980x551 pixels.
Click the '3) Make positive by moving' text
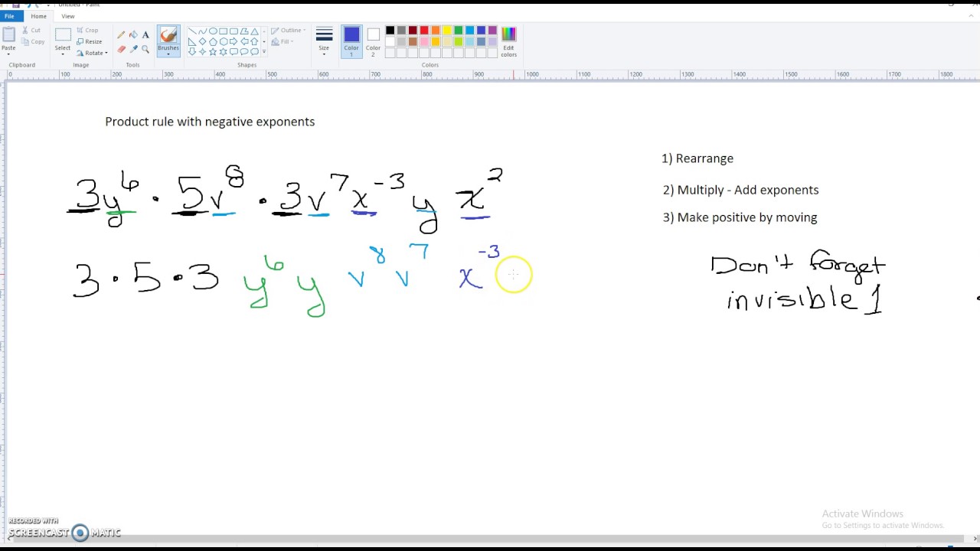(x=740, y=217)
